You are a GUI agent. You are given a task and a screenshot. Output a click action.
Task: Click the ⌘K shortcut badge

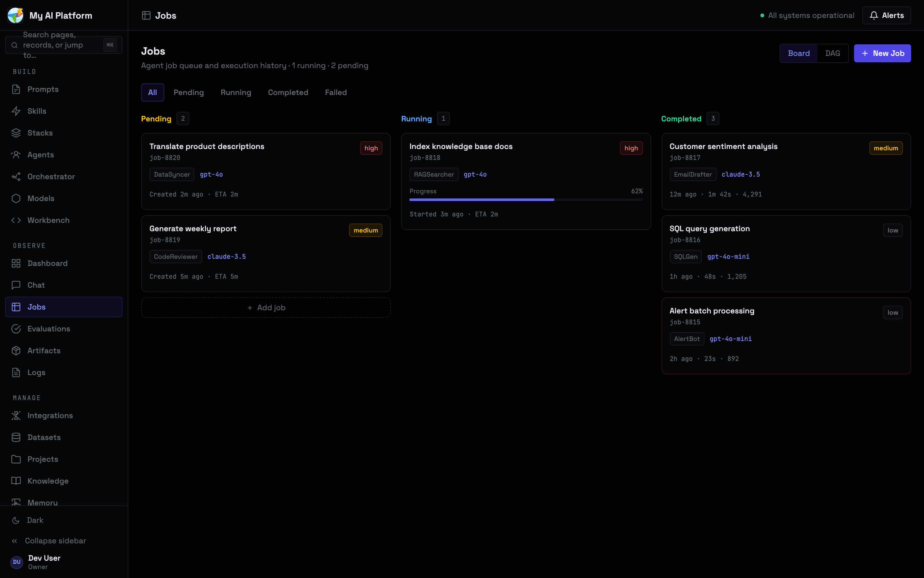coord(110,45)
